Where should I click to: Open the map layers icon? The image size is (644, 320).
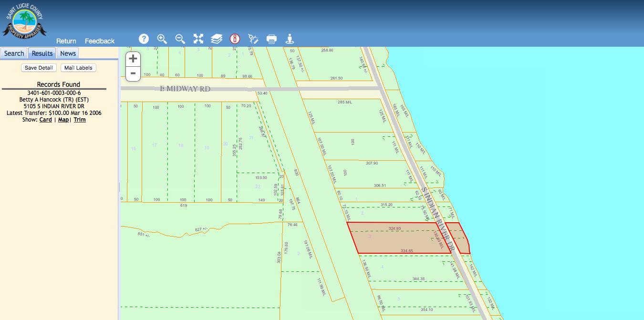[217, 39]
